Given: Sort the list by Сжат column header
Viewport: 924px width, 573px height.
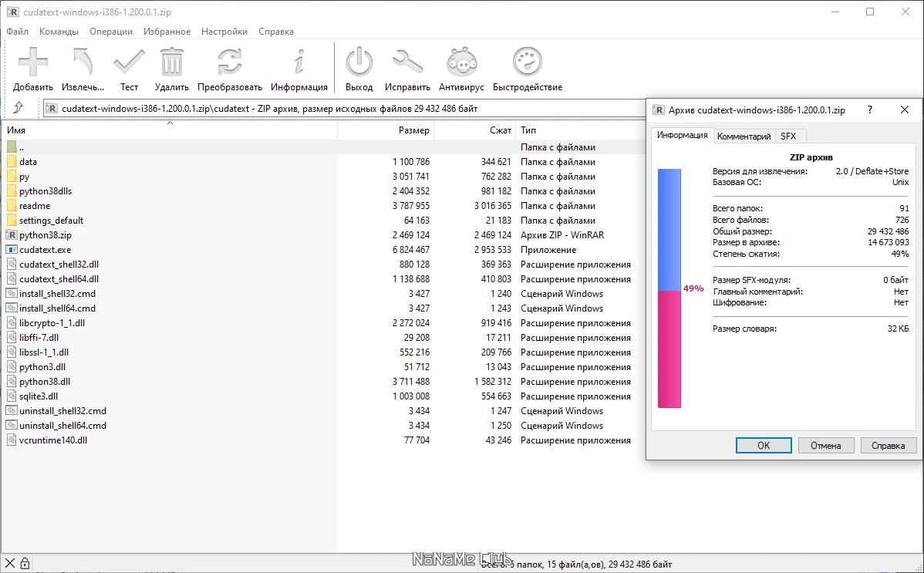Looking at the screenshot, I should (x=475, y=130).
